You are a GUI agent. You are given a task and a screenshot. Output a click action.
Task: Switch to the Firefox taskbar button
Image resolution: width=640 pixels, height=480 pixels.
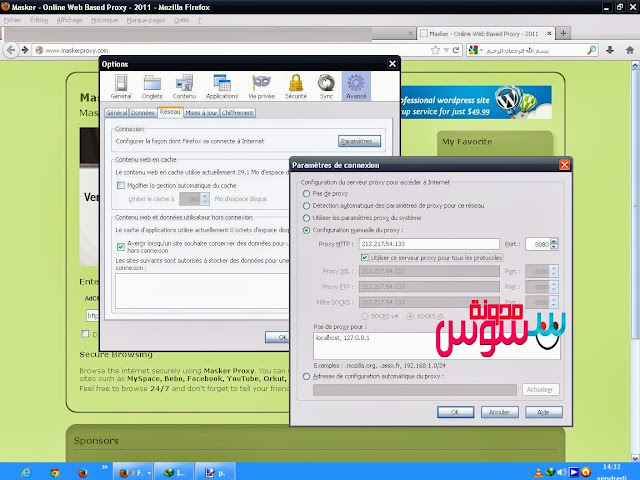[x=132, y=473]
